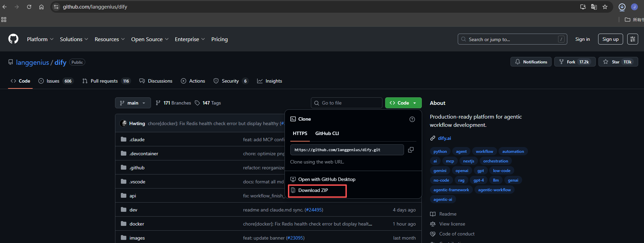Expand the Enterprise menu
644x243 pixels.
click(x=190, y=39)
